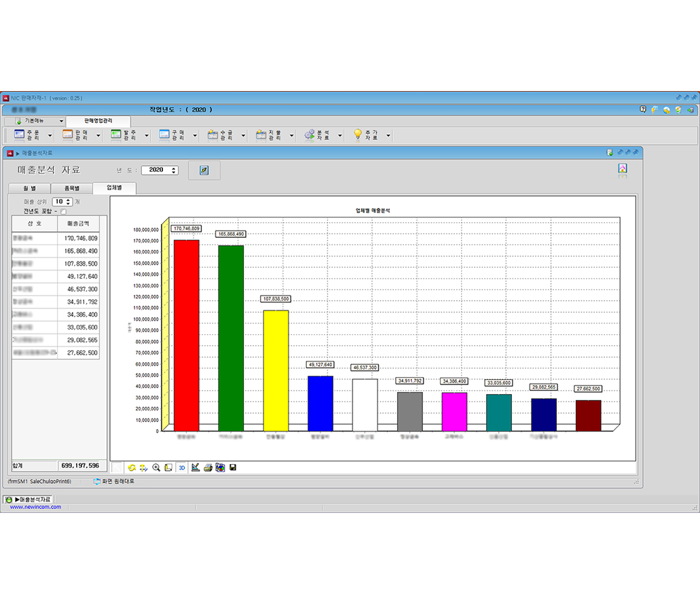Switch to the 월별 tab
700x604 pixels.
point(31,188)
